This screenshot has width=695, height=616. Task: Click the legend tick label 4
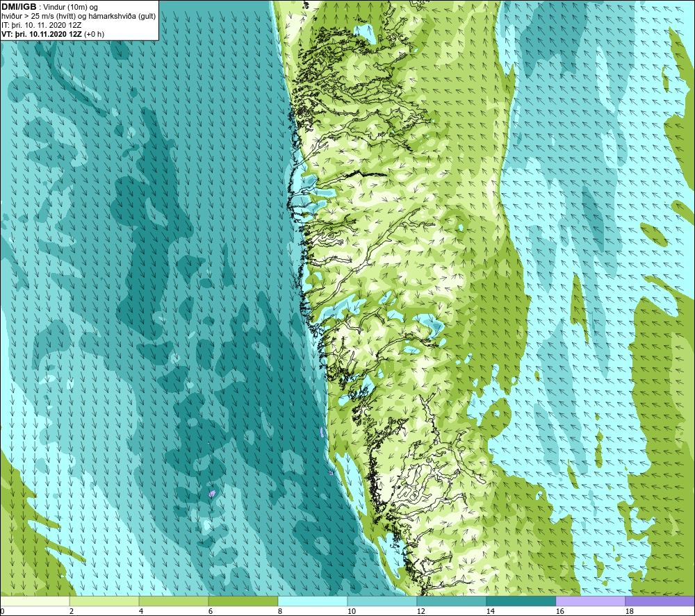141,611
